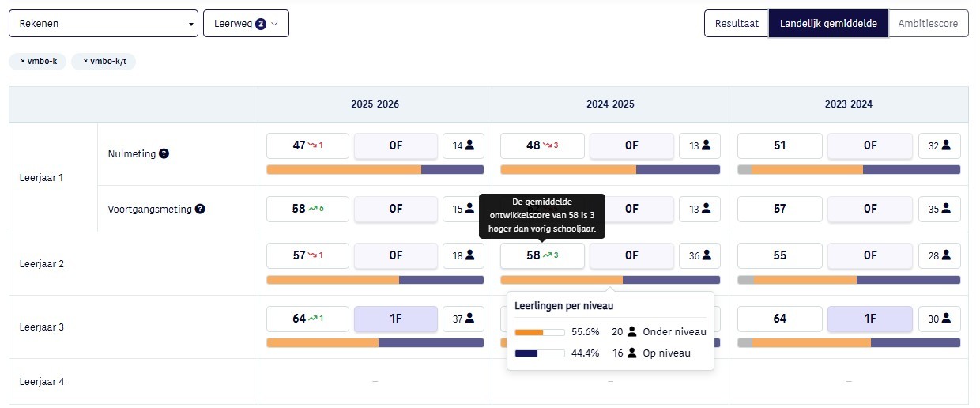Click the score box 64 for Leerjaar 3 2023-2024

(780, 319)
